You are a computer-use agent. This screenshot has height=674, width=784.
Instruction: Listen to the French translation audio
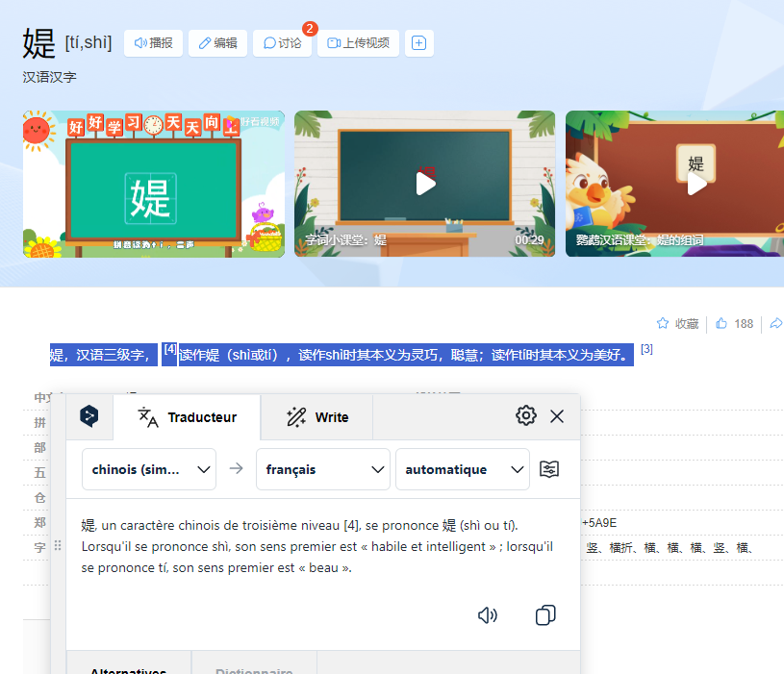(x=488, y=615)
